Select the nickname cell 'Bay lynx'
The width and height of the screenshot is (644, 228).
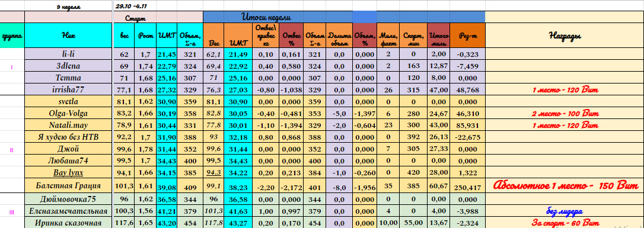(69, 173)
